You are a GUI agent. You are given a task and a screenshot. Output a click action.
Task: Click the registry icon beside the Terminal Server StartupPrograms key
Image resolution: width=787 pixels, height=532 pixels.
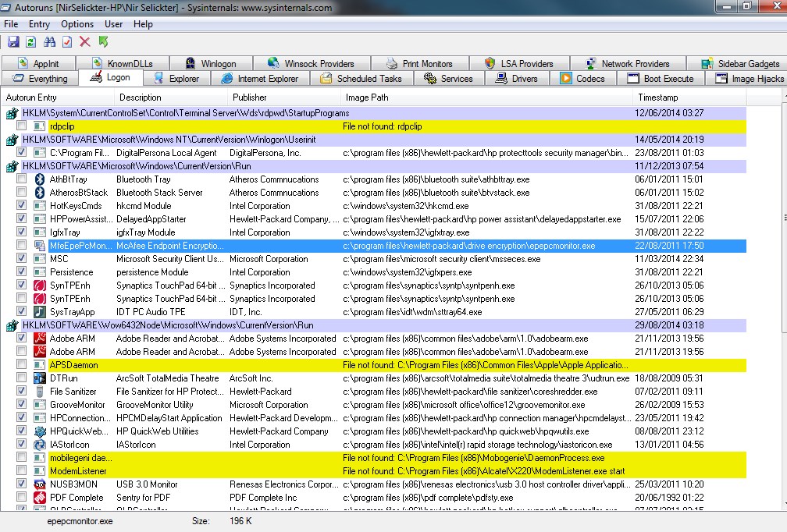[x=12, y=113]
